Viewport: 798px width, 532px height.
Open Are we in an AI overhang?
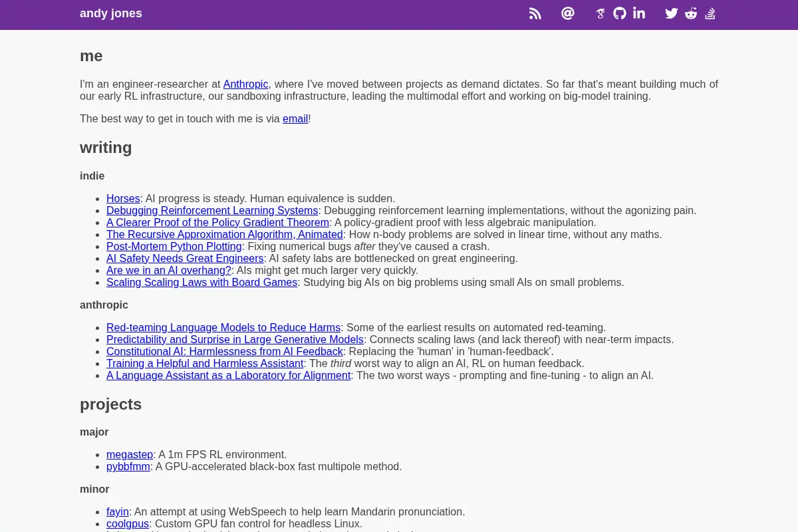coord(169,271)
